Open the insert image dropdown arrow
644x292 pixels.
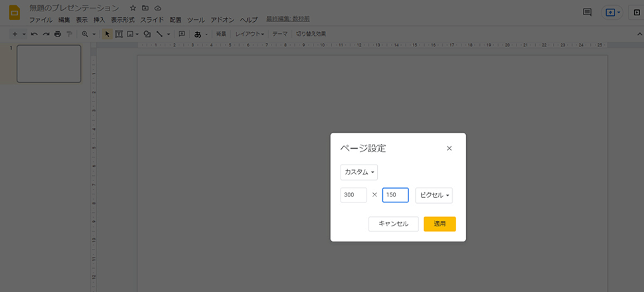[x=137, y=34]
